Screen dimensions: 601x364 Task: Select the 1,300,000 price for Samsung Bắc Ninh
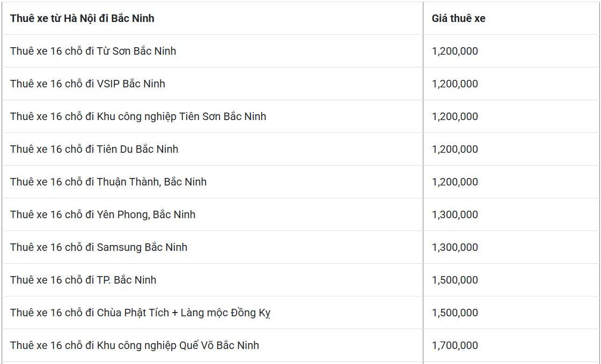point(455,247)
